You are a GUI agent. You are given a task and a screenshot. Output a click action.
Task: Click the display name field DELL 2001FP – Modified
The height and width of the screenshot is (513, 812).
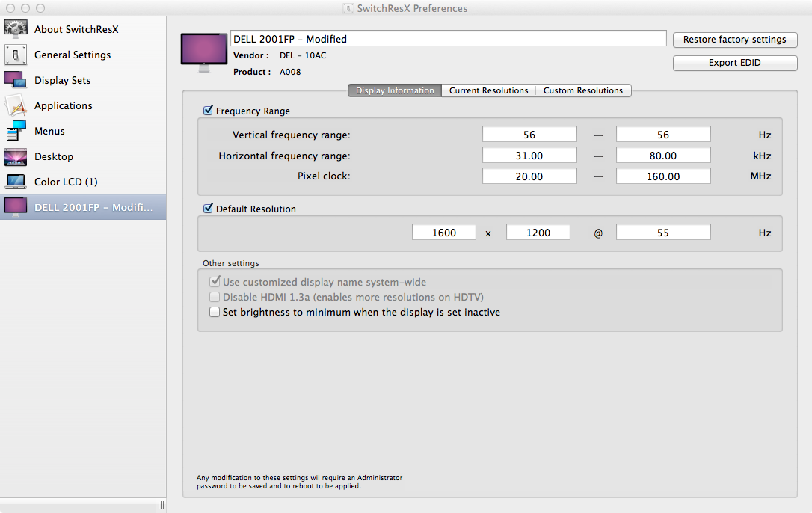449,39
